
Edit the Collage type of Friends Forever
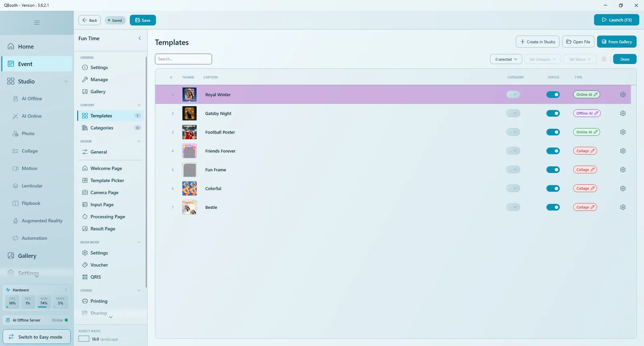click(585, 151)
